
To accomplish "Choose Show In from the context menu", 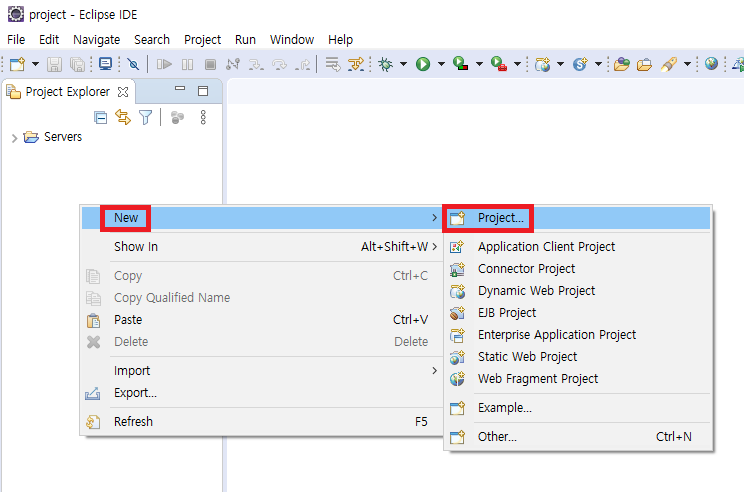I will pyautogui.click(x=261, y=247).
